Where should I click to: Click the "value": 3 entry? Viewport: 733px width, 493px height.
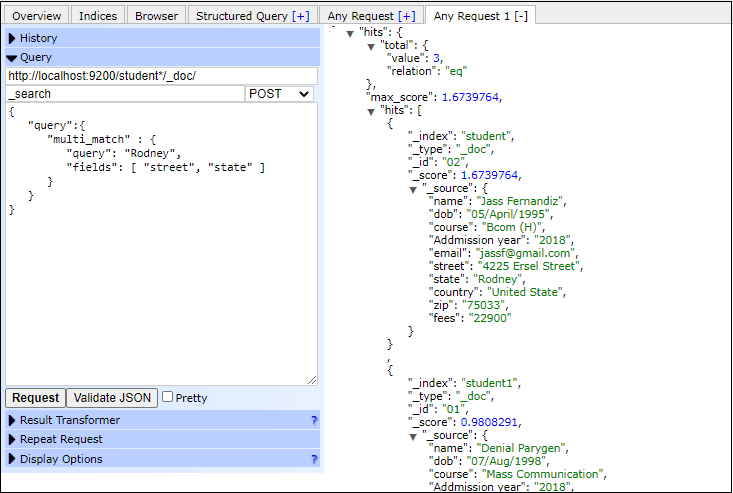(x=414, y=58)
